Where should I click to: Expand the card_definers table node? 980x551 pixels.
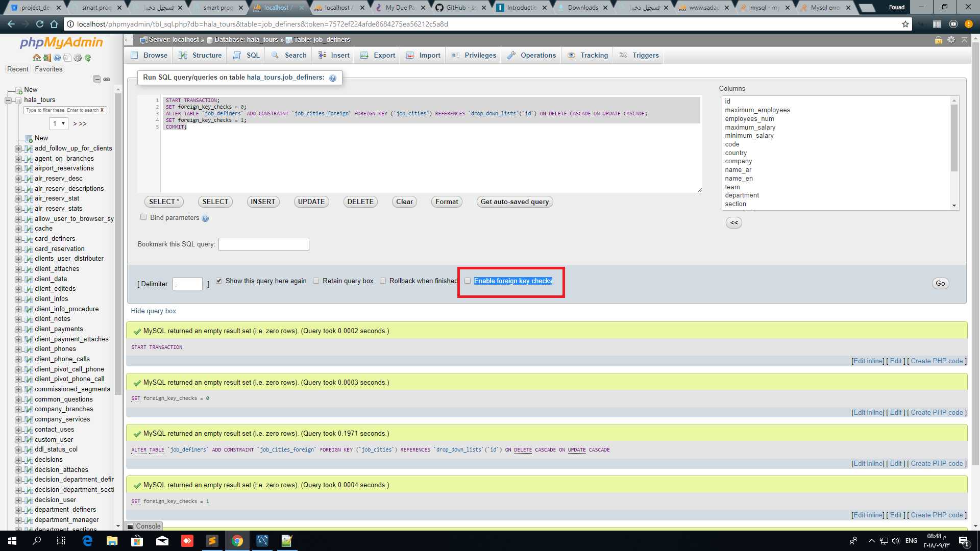[18, 239]
